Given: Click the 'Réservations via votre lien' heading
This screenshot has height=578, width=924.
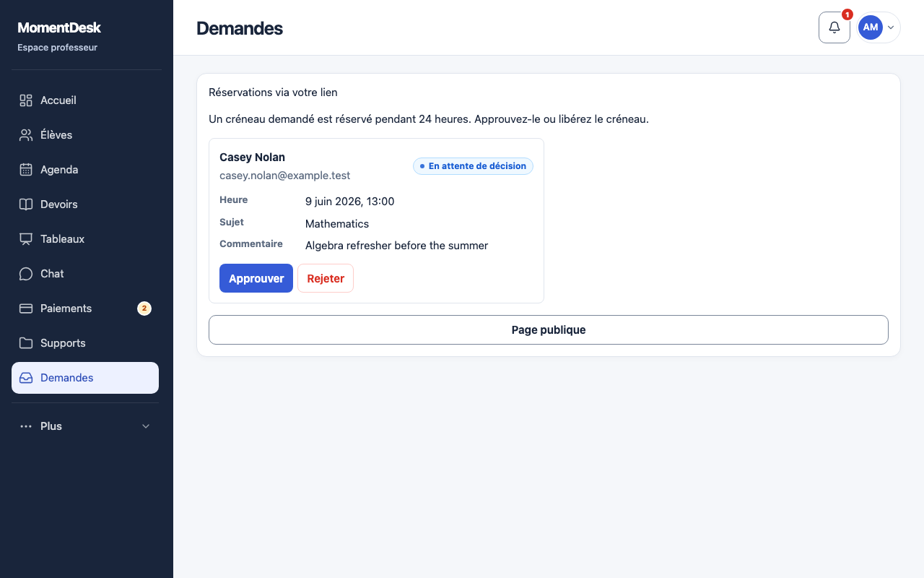Looking at the screenshot, I should tap(273, 92).
